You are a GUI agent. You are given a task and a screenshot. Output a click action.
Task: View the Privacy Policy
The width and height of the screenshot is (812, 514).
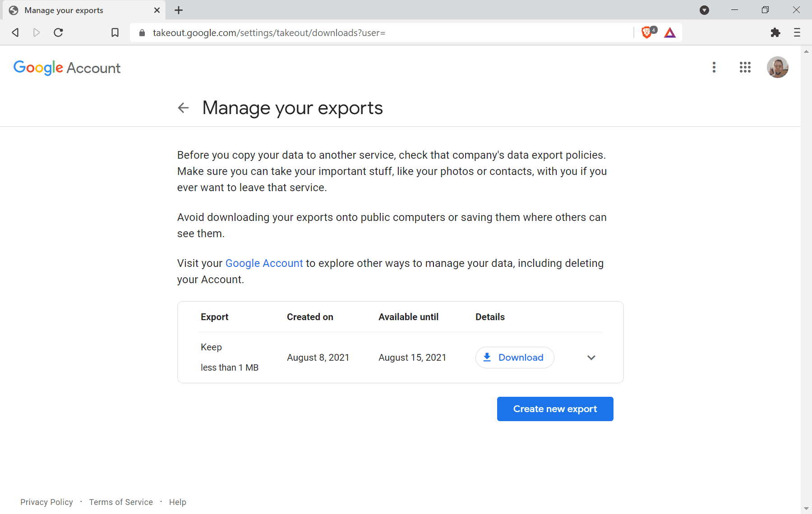pyautogui.click(x=46, y=502)
